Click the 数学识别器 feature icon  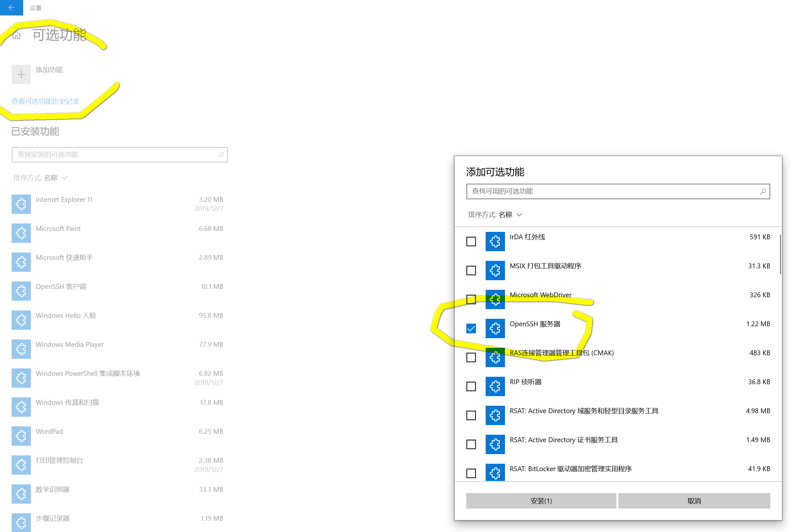point(21,494)
